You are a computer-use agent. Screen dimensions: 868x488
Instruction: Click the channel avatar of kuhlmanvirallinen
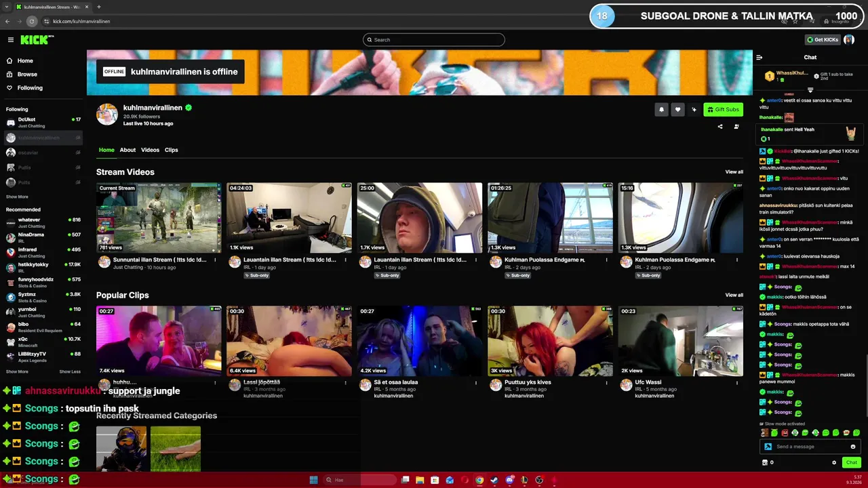pyautogui.click(x=107, y=115)
